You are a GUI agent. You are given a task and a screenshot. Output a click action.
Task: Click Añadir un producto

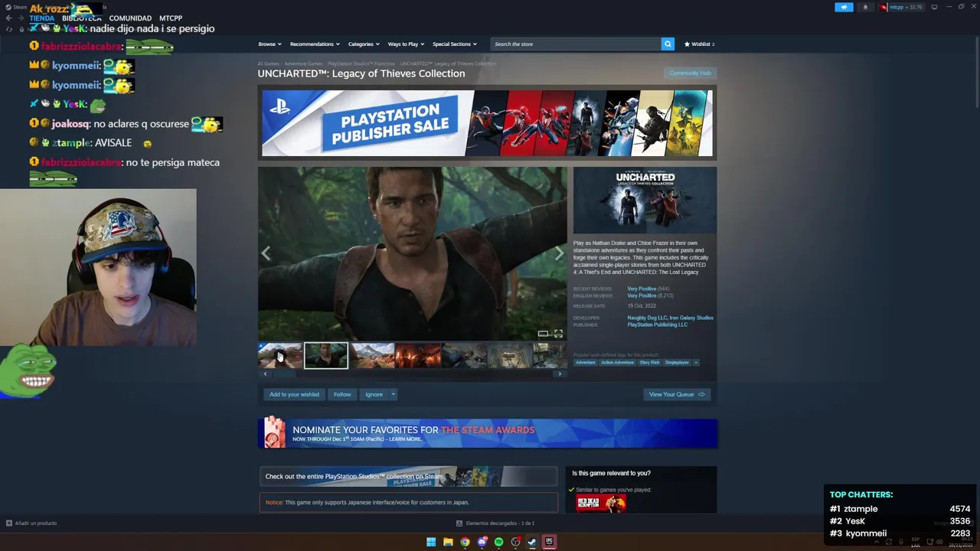[36, 523]
